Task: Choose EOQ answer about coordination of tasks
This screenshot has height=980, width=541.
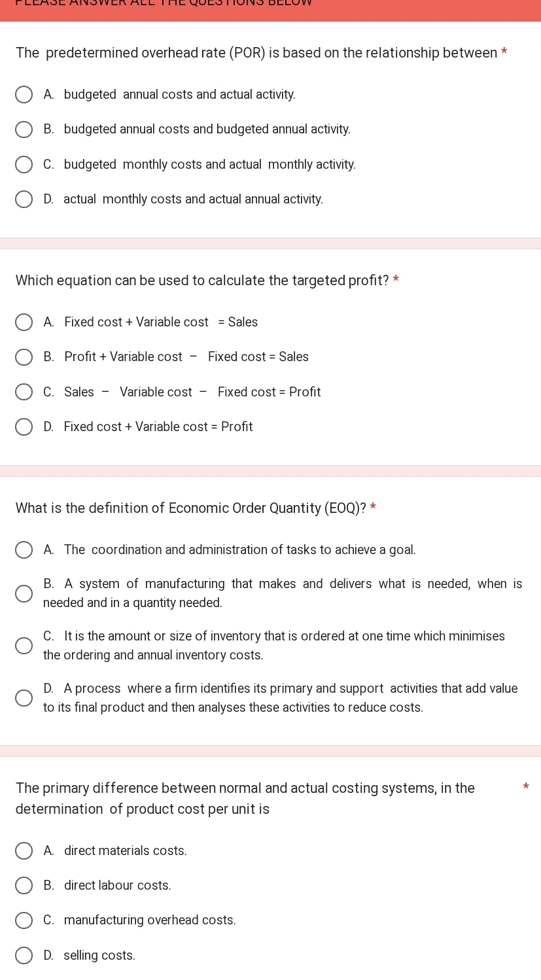Action: point(24,550)
